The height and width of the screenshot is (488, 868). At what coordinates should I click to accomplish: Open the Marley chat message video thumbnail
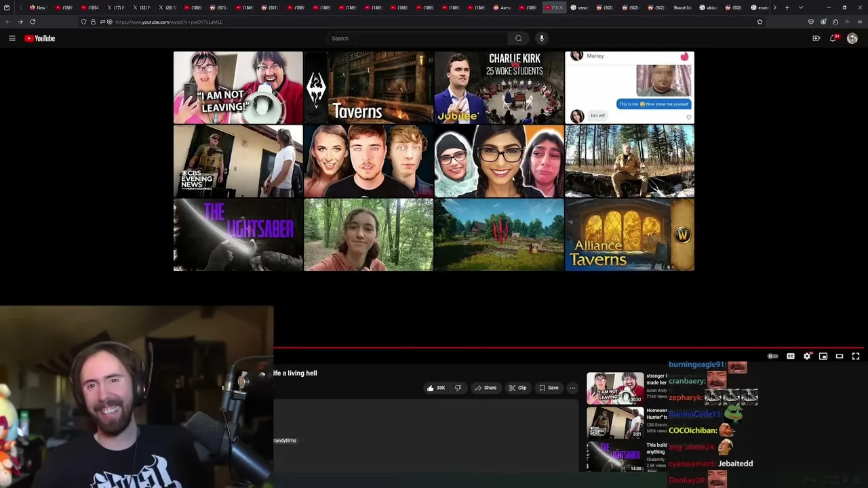point(629,87)
